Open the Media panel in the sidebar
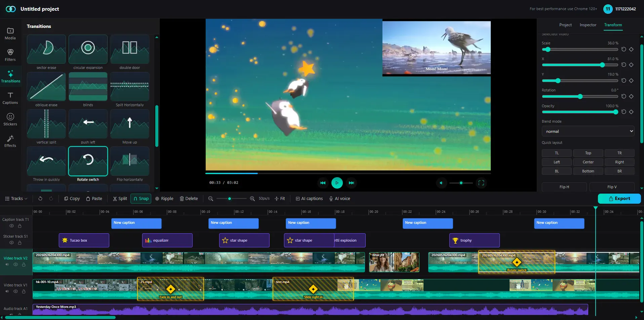Screen dimensions: 644x320 click(x=10, y=34)
